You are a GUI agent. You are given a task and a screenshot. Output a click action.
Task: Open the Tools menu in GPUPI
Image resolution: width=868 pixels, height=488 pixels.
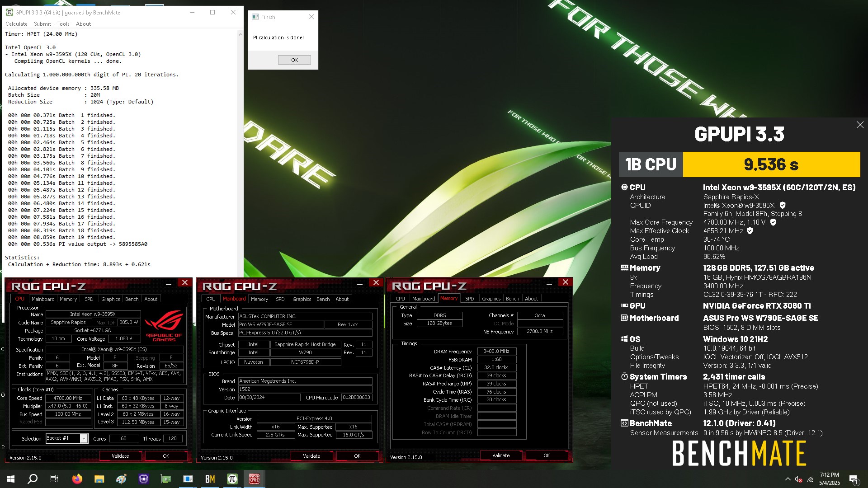[63, 24]
